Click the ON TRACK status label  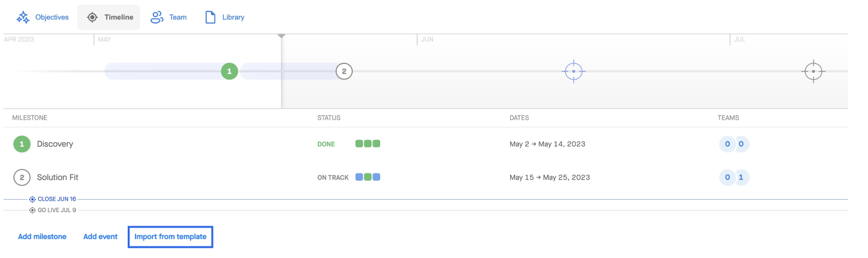tap(333, 178)
